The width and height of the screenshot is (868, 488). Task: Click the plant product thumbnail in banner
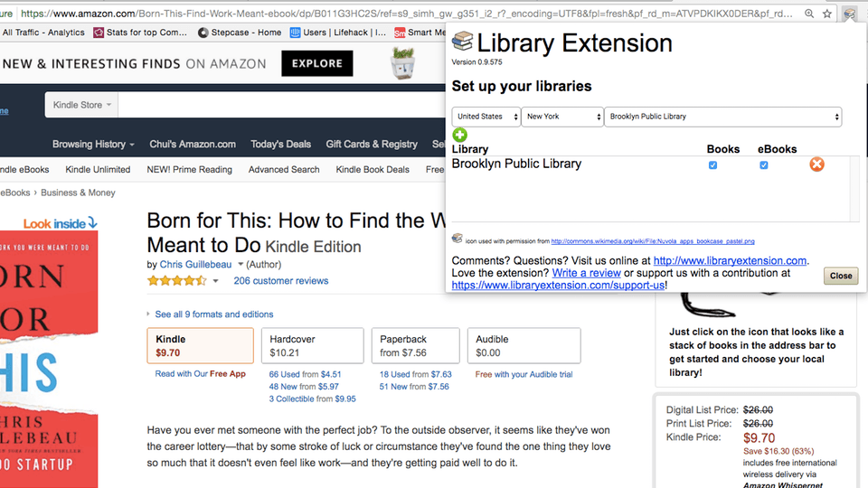point(403,63)
